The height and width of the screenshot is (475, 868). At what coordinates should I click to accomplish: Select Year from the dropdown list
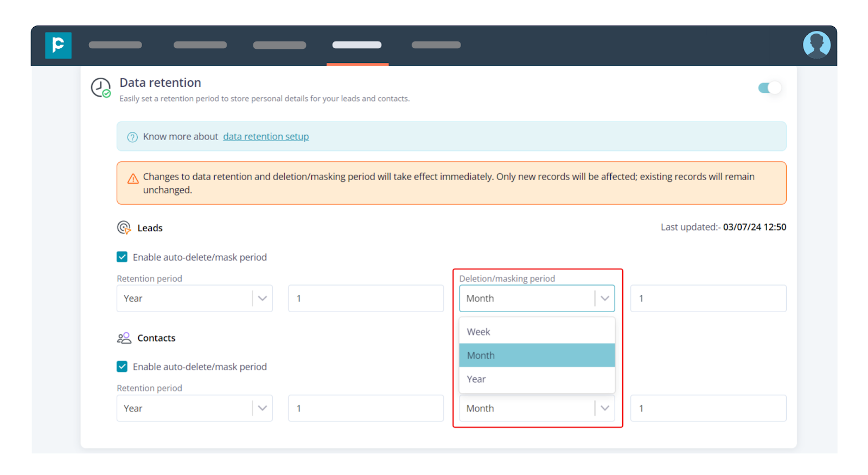click(537, 379)
